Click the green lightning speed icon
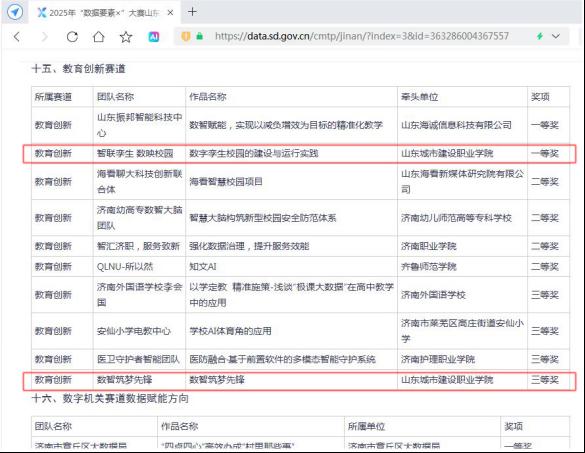Viewport: 585px width, 453px height. [x=539, y=36]
